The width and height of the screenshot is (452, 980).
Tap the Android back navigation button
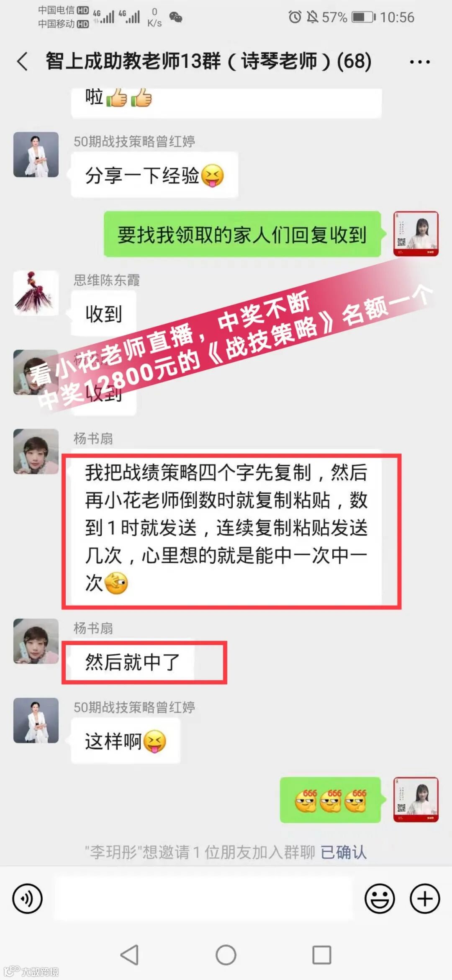[x=129, y=955]
